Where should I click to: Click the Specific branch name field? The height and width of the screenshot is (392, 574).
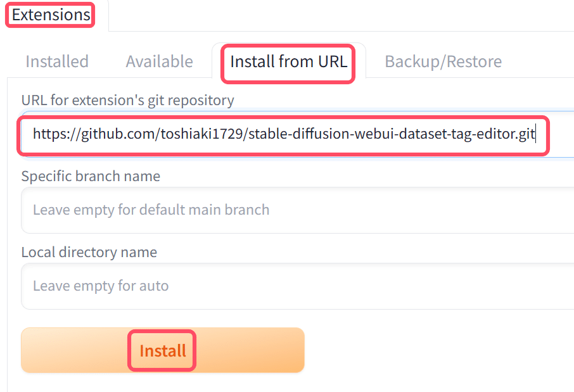tap(284, 210)
